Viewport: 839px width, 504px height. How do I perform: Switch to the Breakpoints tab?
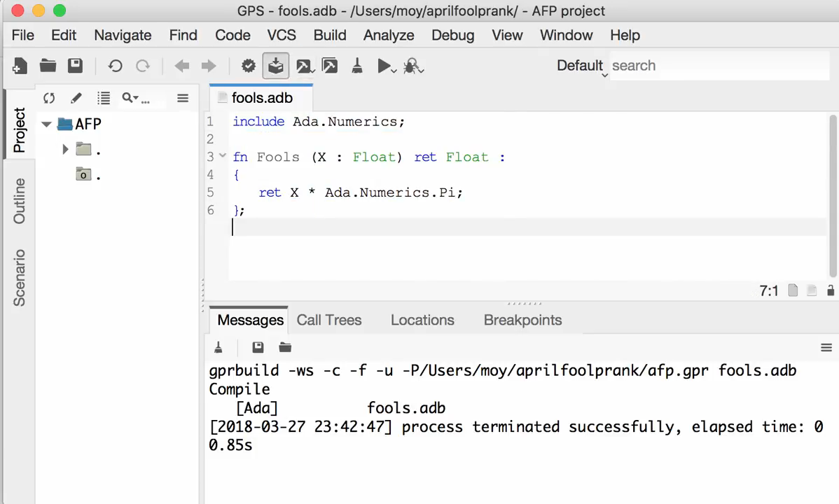pos(522,320)
